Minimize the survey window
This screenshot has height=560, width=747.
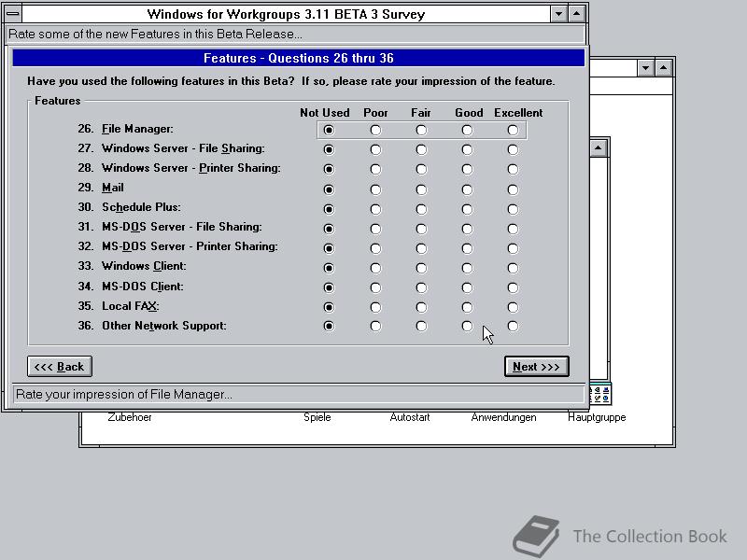[x=558, y=14]
